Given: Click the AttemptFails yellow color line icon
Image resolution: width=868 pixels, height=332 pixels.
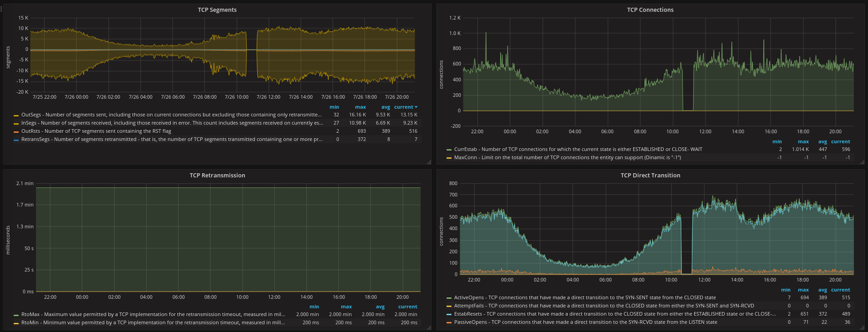Looking at the screenshot, I should [x=449, y=307].
